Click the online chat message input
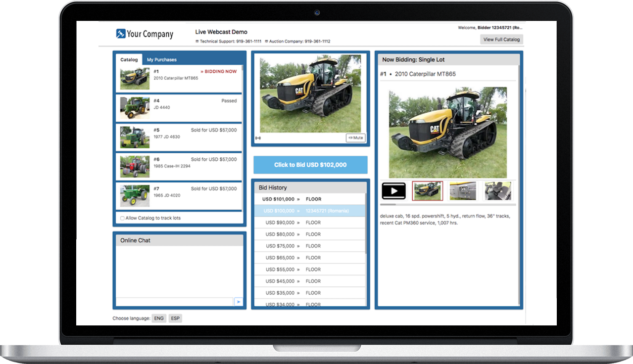633x364 pixels. (x=175, y=302)
